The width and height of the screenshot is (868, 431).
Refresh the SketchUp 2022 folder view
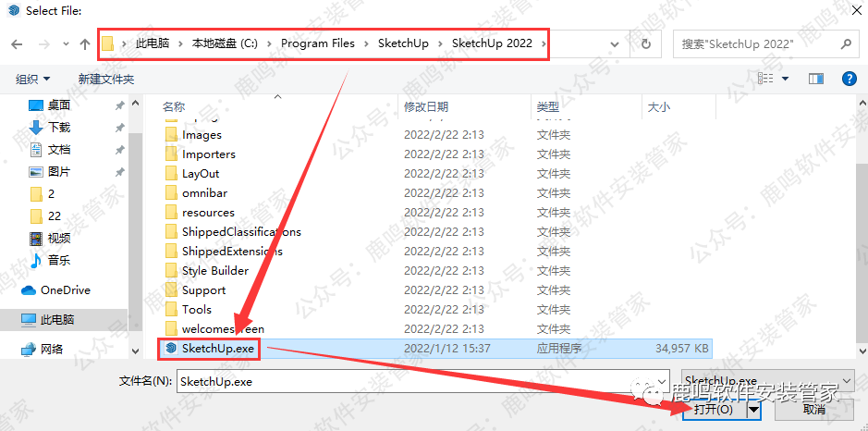646,43
